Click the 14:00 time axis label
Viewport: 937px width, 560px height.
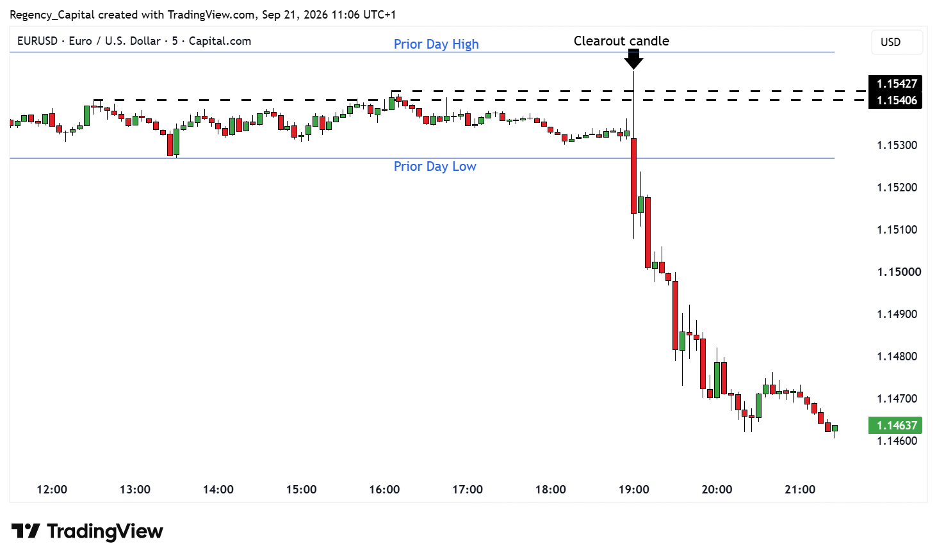pos(218,490)
